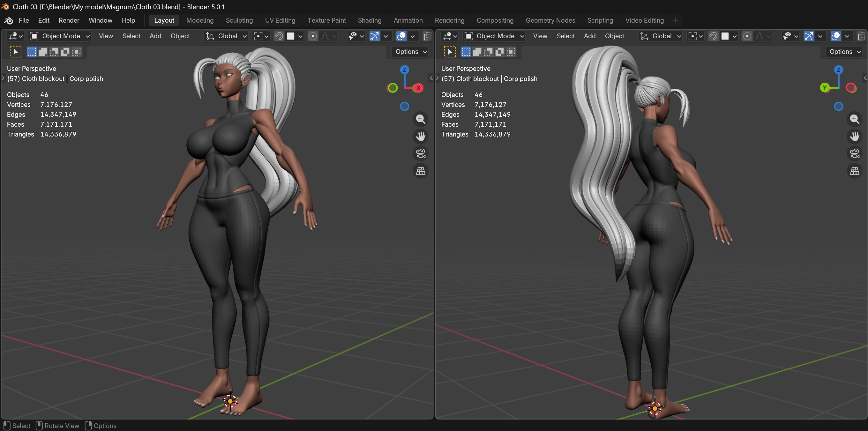Toggle overlays in left viewport header

click(401, 36)
